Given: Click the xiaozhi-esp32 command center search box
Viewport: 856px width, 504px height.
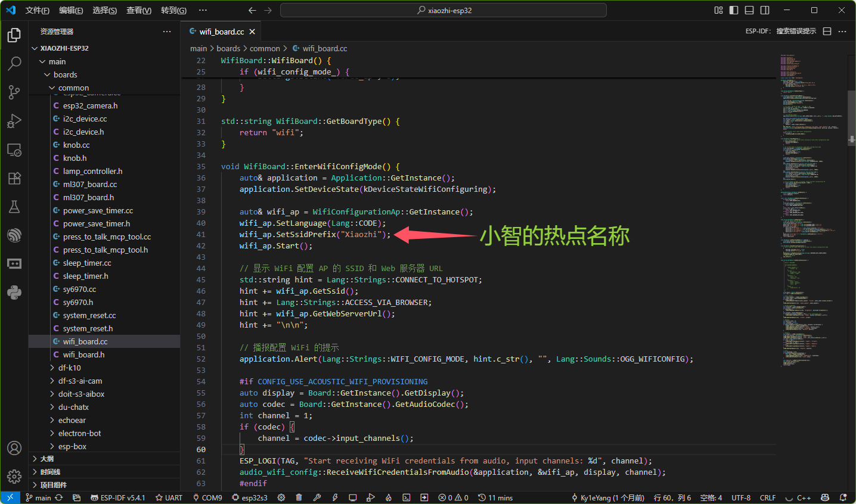Looking at the screenshot, I should 443,10.
